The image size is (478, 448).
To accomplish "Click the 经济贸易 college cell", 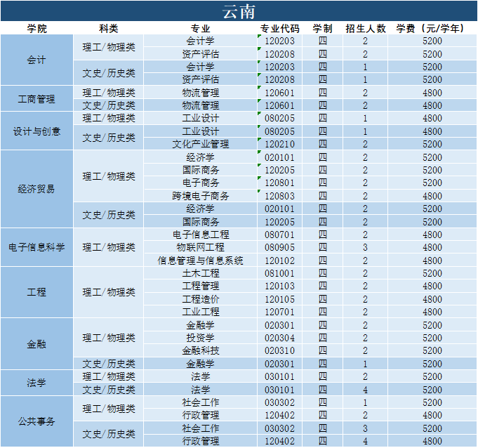I will coord(36,190).
